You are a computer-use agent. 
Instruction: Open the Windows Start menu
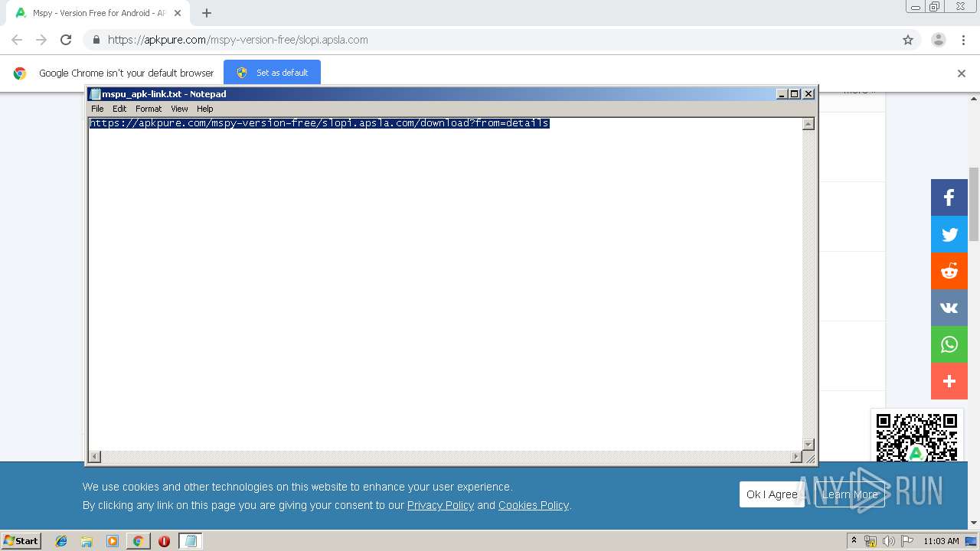pyautogui.click(x=21, y=541)
